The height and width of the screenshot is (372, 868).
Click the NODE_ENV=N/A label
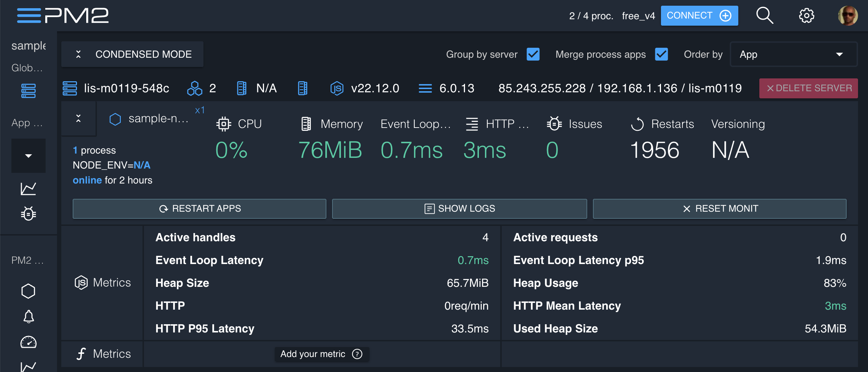(x=112, y=165)
